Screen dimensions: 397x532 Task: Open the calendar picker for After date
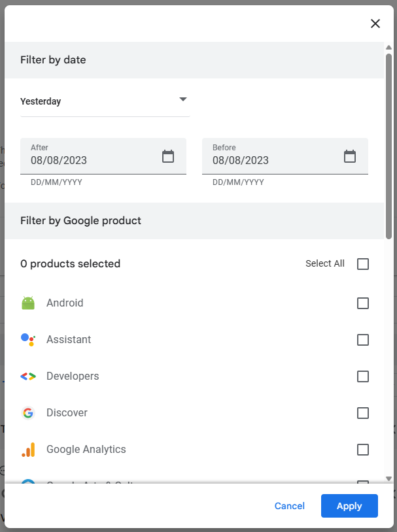pyautogui.click(x=168, y=156)
